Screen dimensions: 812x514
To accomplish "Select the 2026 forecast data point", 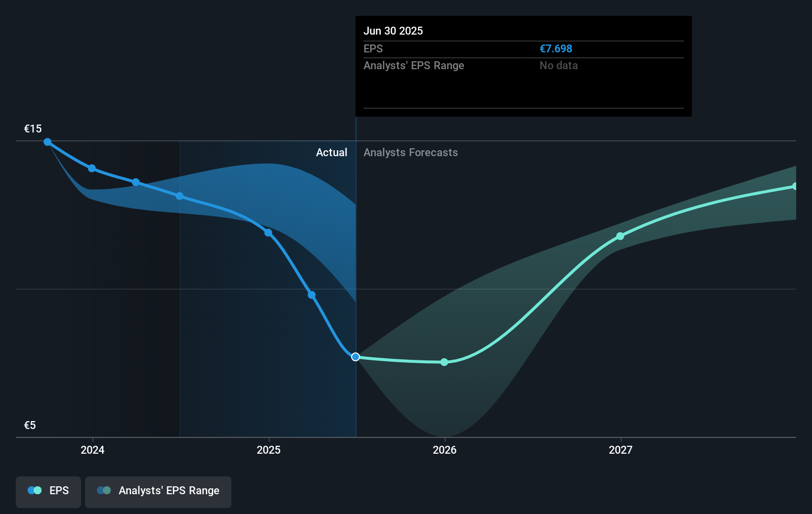I will [444, 362].
